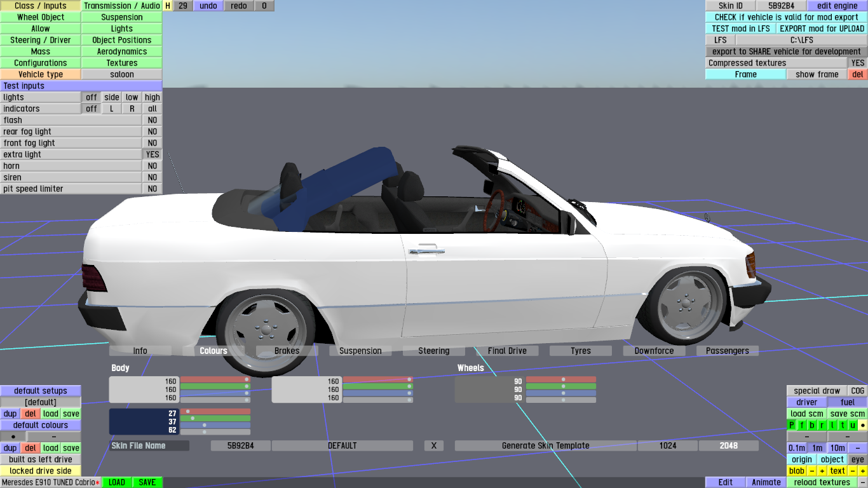Change Vehicle type saloon selector
Image resolution: width=868 pixels, height=488 pixels.
point(122,74)
